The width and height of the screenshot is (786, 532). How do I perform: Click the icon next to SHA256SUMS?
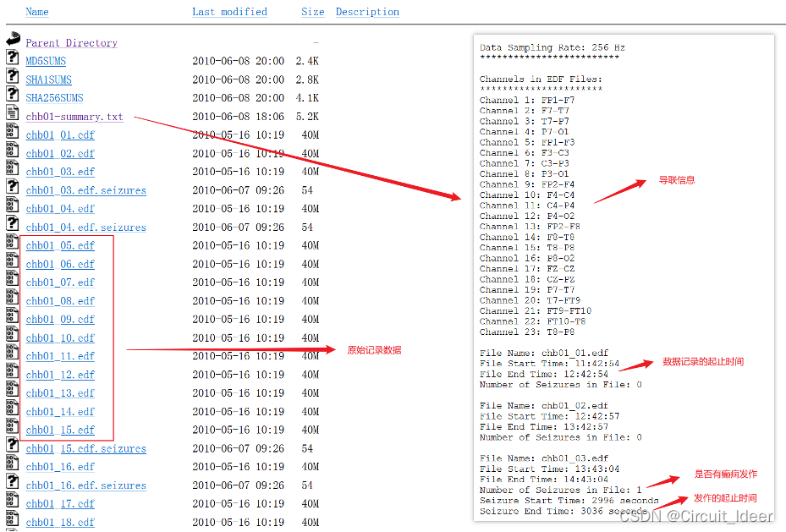pyautogui.click(x=13, y=94)
